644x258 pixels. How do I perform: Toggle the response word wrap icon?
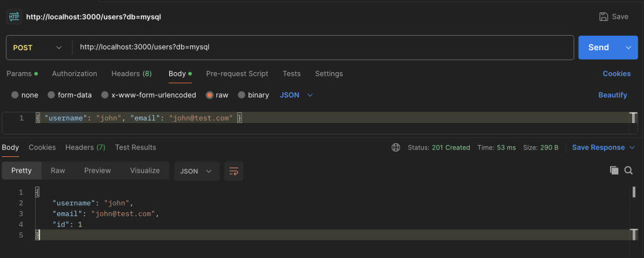pyautogui.click(x=234, y=171)
